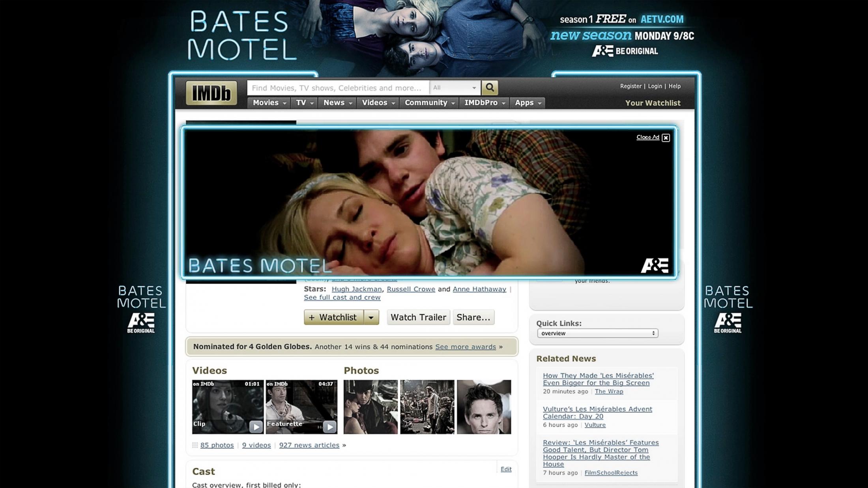This screenshot has height=488, width=868.
Task: Click the Vulture source link
Action: pos(595,425)
